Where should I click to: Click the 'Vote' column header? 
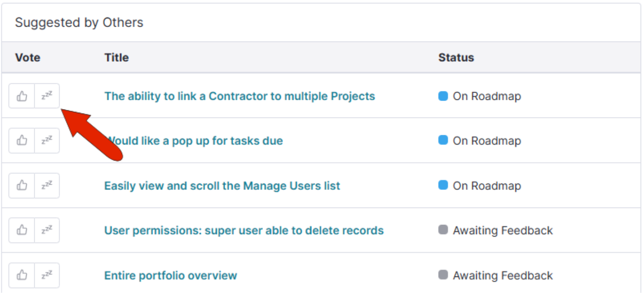tap(28, 57)
